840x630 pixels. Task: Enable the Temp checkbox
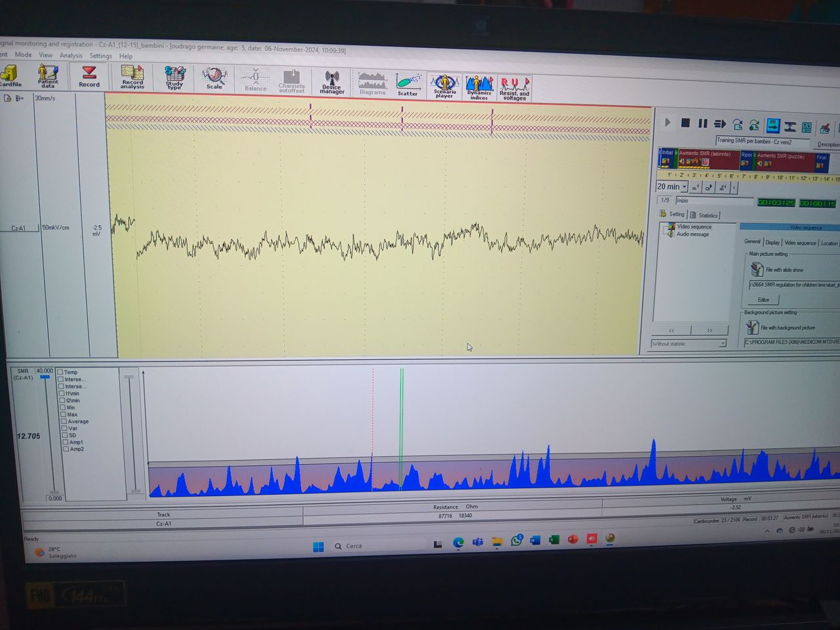(x=60, y=372)
